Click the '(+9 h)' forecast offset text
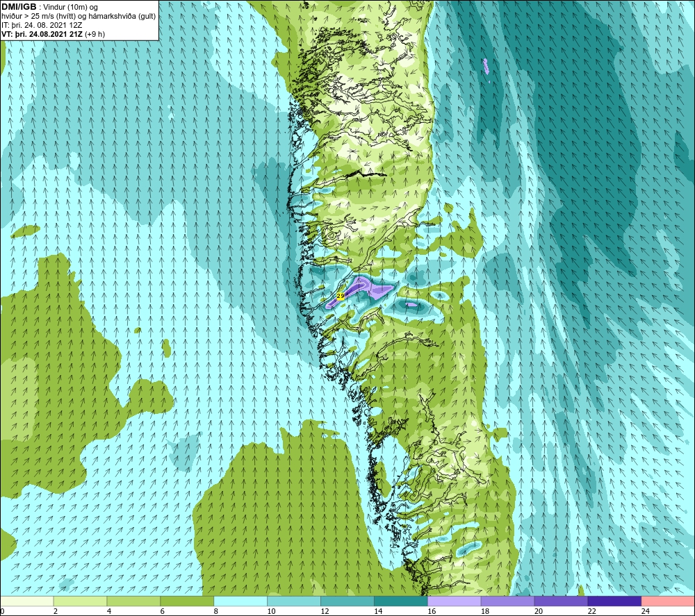 pyautogui.click(x=95, y=34)
